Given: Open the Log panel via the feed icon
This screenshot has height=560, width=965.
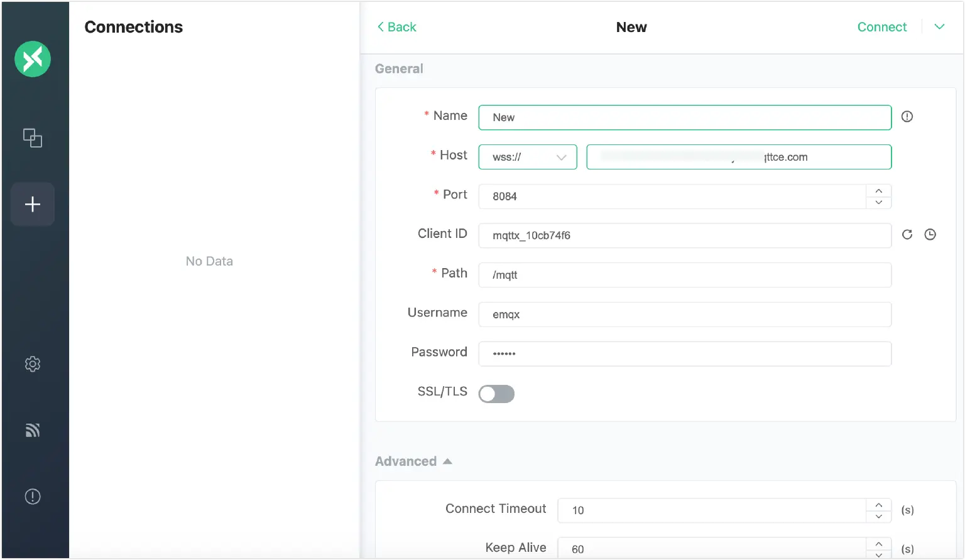Looking at the screenshot, I should click(32, 429).
